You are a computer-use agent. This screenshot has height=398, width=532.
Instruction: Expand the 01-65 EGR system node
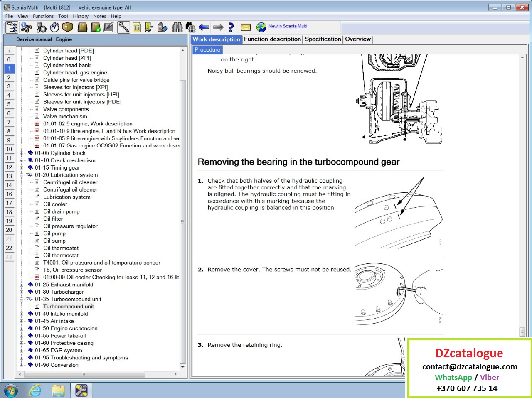[22, 351]
